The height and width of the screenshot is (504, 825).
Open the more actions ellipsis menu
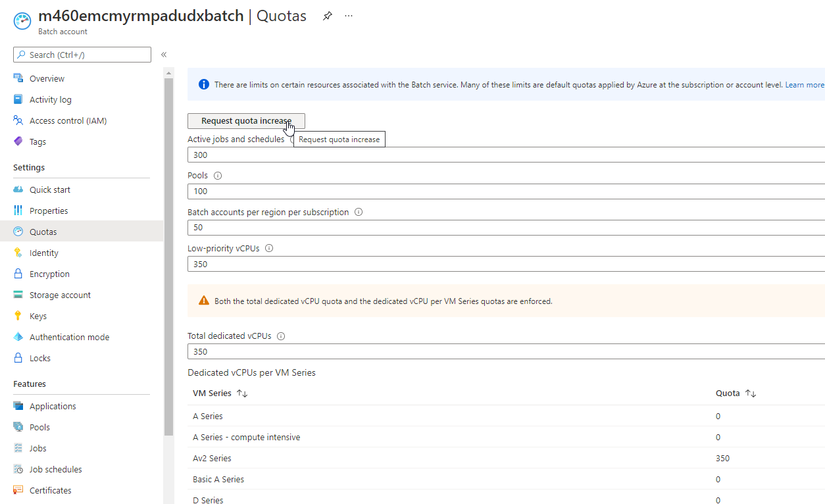point(348,15)
